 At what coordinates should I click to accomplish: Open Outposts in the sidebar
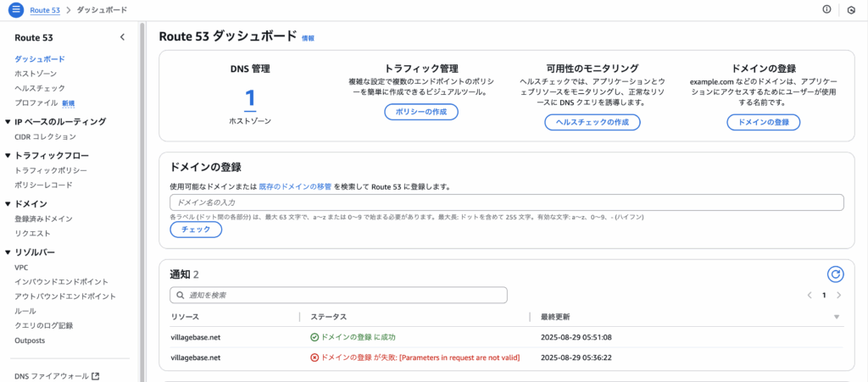click(30, 340)
